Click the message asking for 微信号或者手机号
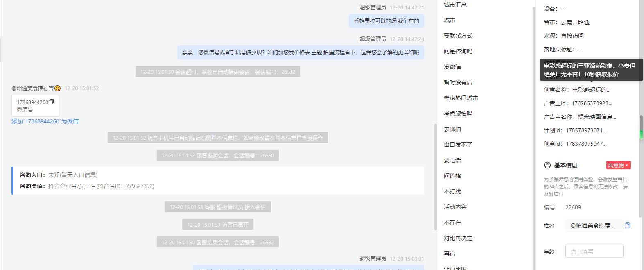644x270 pixels. click(x=301, y=52)
